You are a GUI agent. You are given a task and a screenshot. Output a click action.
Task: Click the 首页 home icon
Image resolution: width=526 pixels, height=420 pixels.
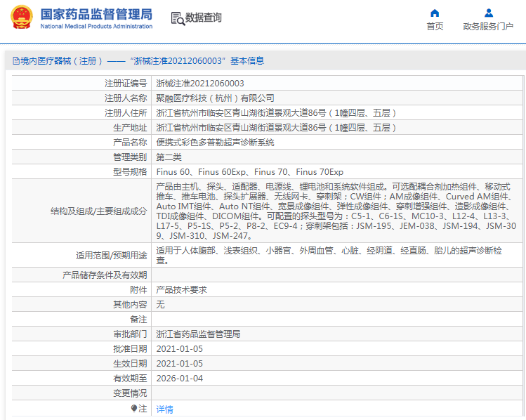[435, 13]
